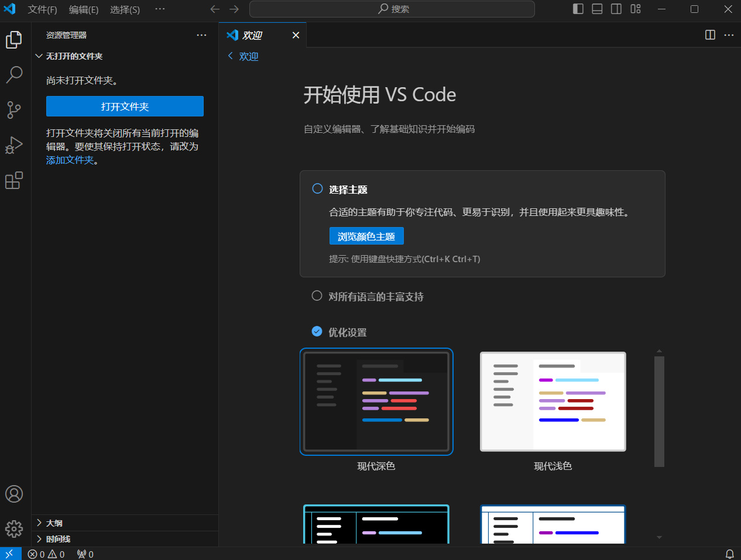Open the 编辑(E) menu
The height and width of the screenshot is (560, 741).
(x=84, y=9)
